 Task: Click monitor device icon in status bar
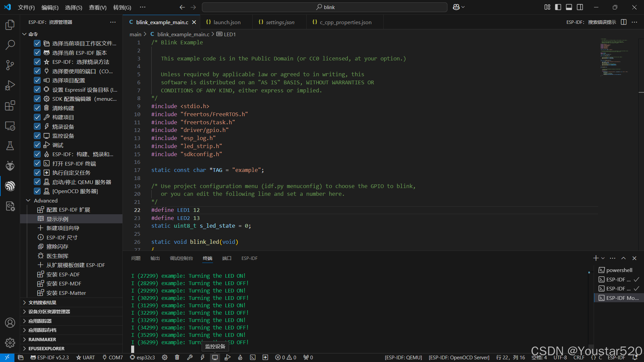215,357
